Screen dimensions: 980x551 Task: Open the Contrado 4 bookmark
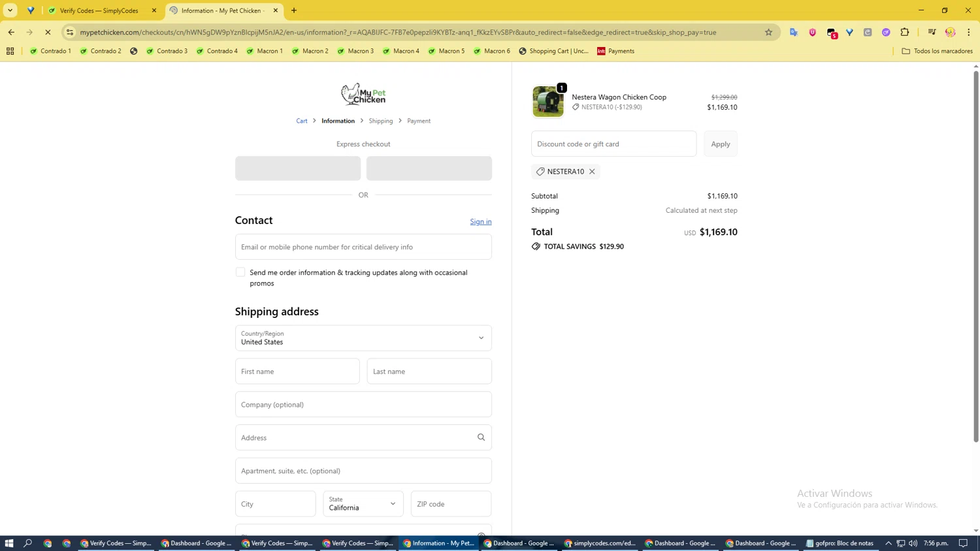217,51
